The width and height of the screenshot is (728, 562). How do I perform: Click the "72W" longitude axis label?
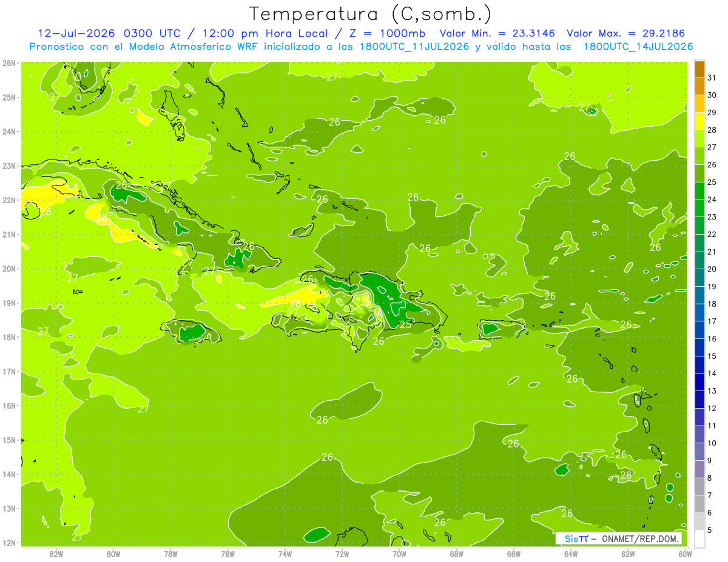coord(342,553)
